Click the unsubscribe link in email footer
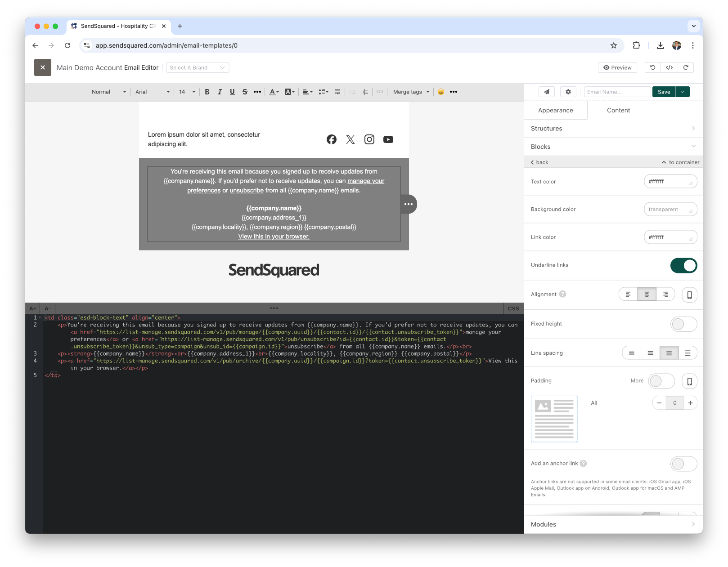Screen dimensions: 728x567 [247, 191]
